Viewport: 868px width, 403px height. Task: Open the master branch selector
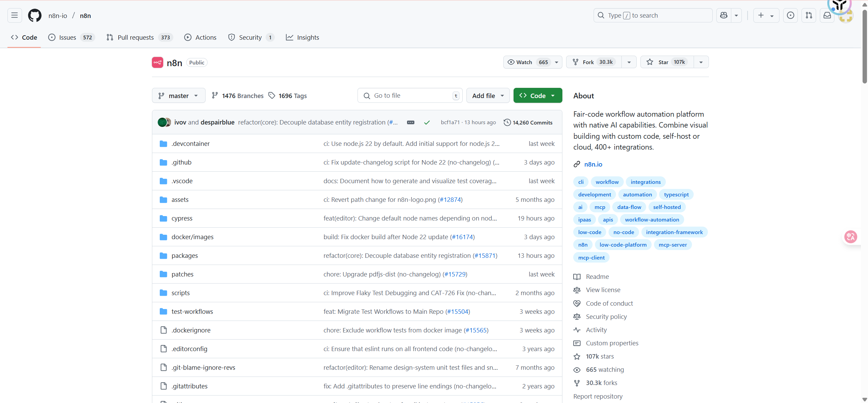pos(178,96)
